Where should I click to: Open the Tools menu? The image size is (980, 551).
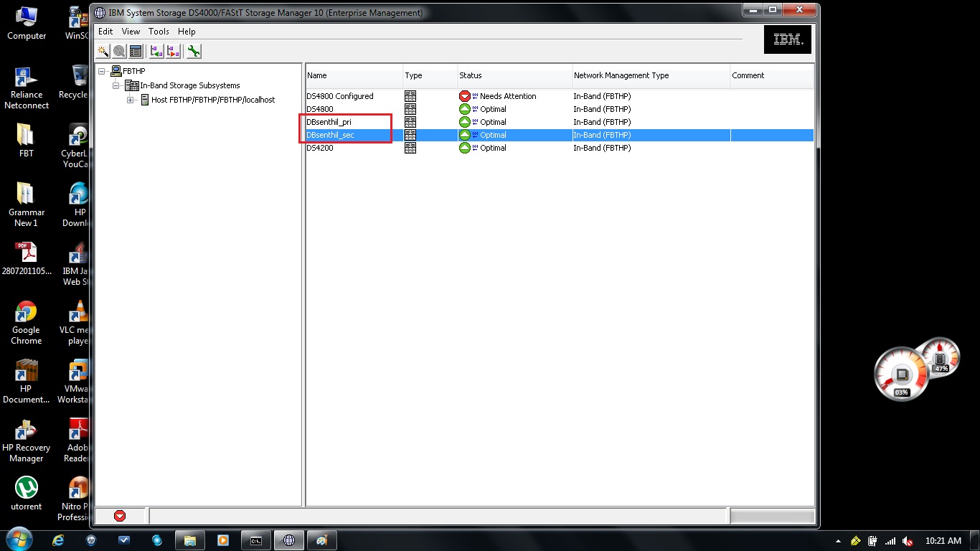159,32
